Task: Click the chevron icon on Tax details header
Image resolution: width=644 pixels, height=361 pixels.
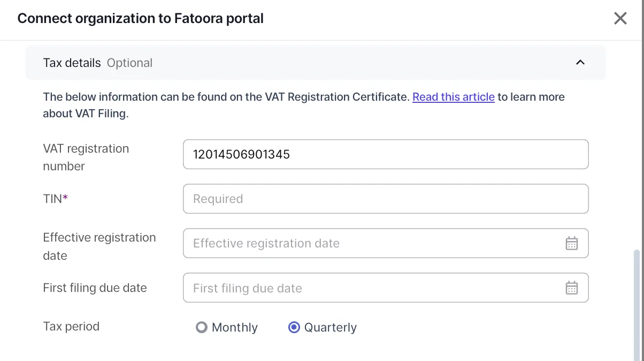Action: click(x=580, y=63)
